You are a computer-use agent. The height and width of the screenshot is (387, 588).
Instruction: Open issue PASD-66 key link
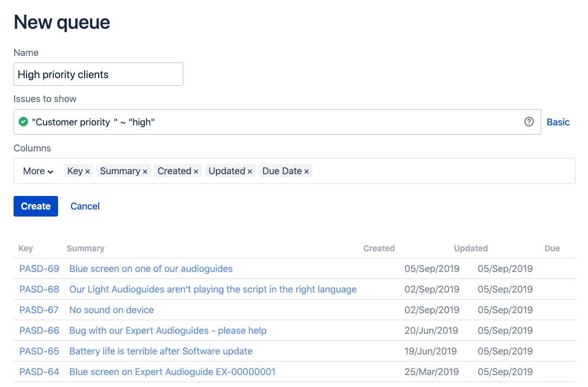click(x=39, y=331)
